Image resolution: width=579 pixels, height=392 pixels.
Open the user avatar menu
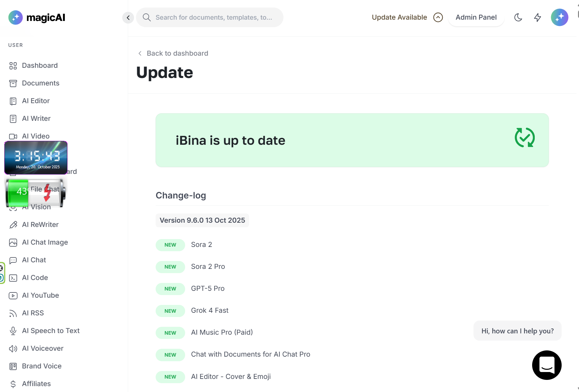pos(559,17)
